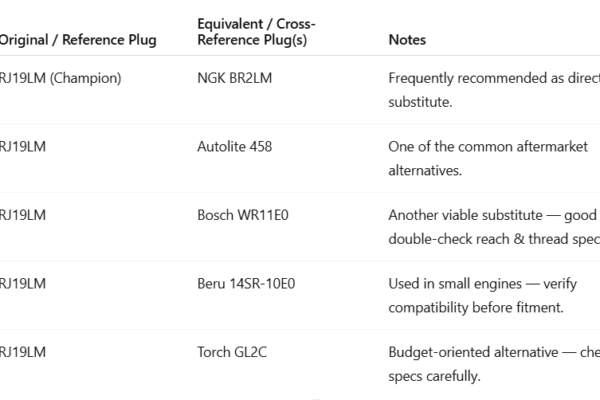Image resolution: width=600 pixels, height=400 pixels.
Task: Click the 'Used in small engines' text line
Action: 475,284
